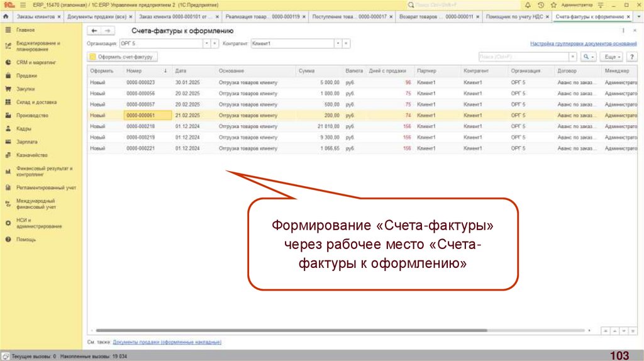644x361 pixels.
Task: Select row with number 0000-000219
Action: coord(363,138)
